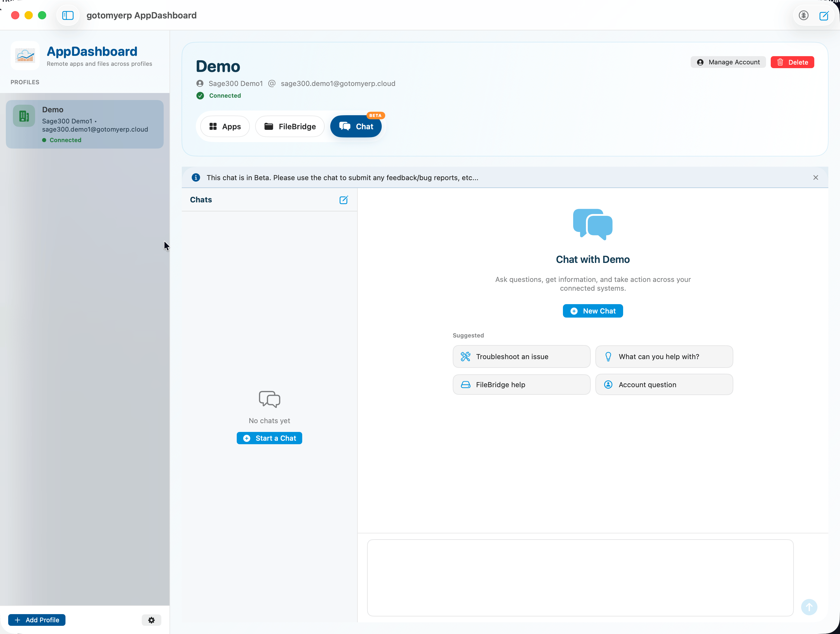The image size is (840, 634).
Task: Click the No chats yet text
Action: [269, 421]
